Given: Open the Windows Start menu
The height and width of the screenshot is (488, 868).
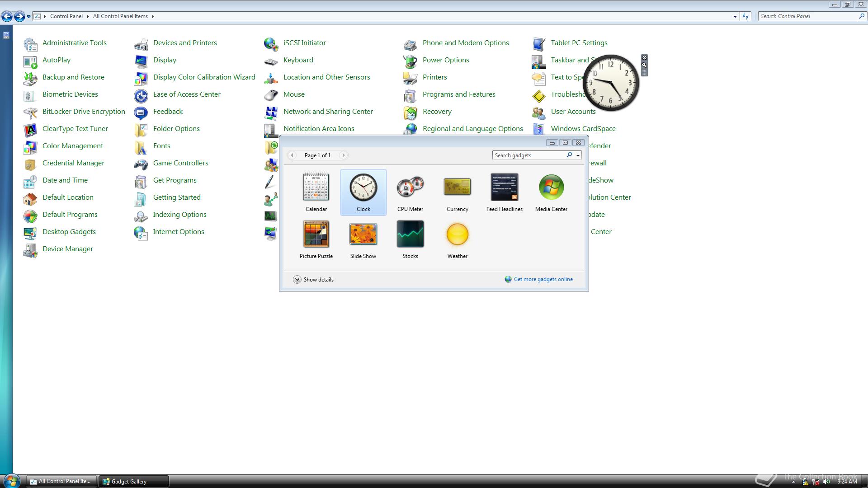Looking at the screenshot, I should pyautogui.click(x=11, y=481).
